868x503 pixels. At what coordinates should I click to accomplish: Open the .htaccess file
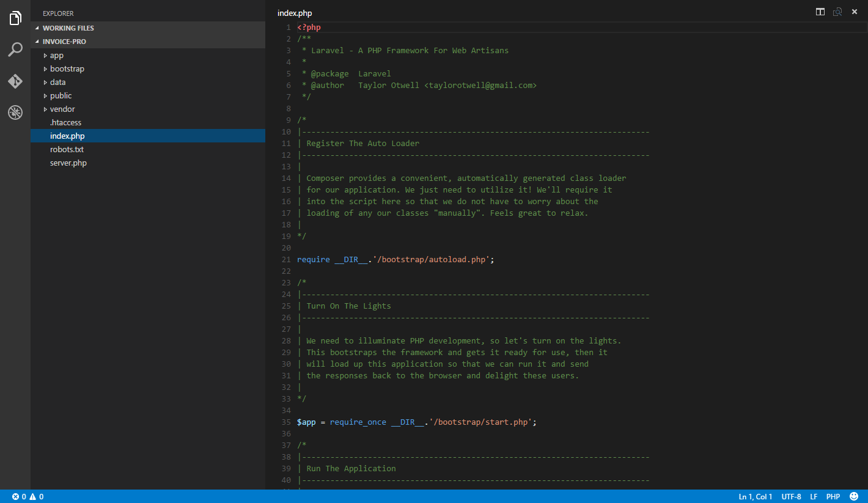coord(148,122)
